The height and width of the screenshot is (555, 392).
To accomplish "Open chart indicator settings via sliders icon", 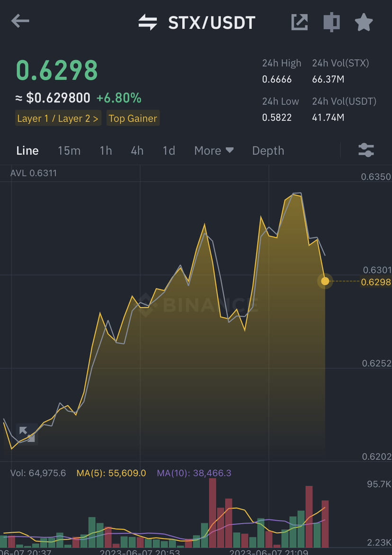I will (x=366, y=150).
